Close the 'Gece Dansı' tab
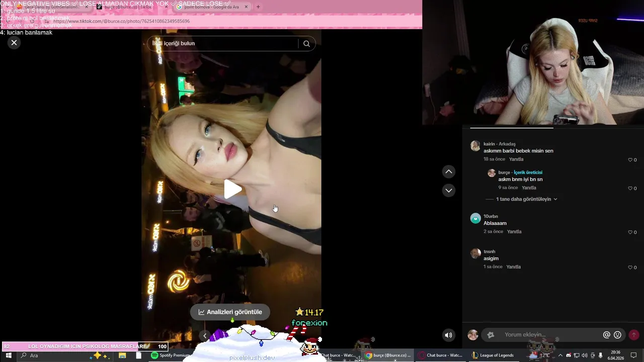Screen dimensions: 644x362 (86, 7)
